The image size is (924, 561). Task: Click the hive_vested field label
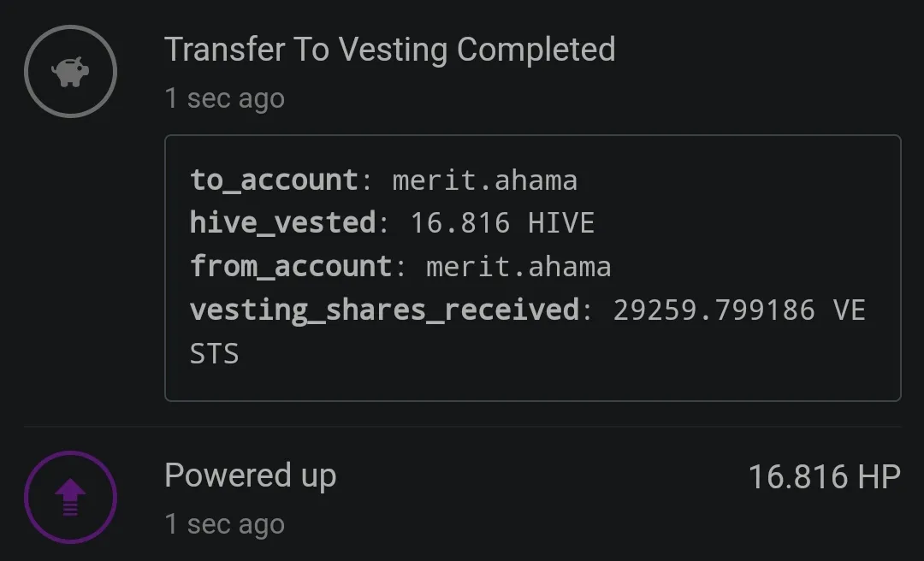click(283, 223)
